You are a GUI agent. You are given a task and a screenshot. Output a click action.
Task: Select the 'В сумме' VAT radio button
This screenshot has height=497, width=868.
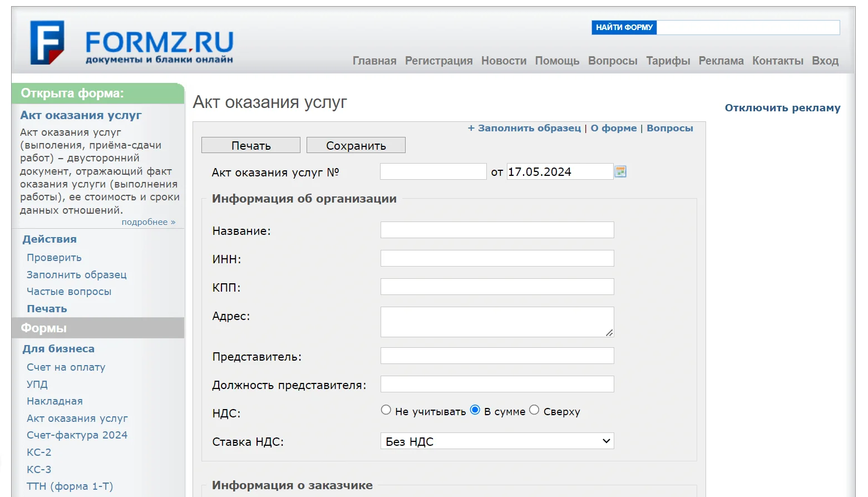click(x=475, y=410)
